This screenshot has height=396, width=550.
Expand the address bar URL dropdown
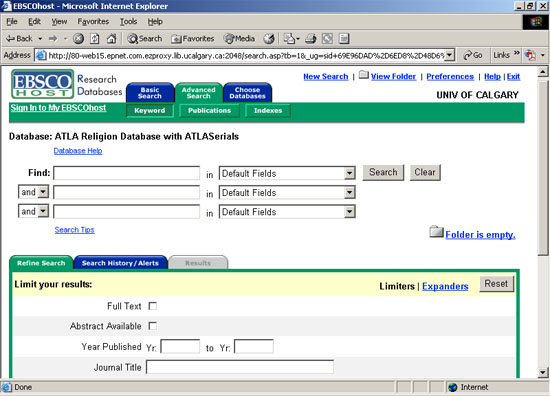[449, 55]
